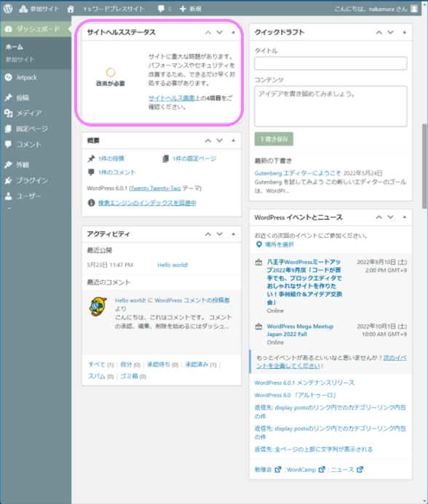Click calendar icon of 八王子WordPress event
This screenshot has height=504, width=428.
pyautogui.click(x=258, y=263)
